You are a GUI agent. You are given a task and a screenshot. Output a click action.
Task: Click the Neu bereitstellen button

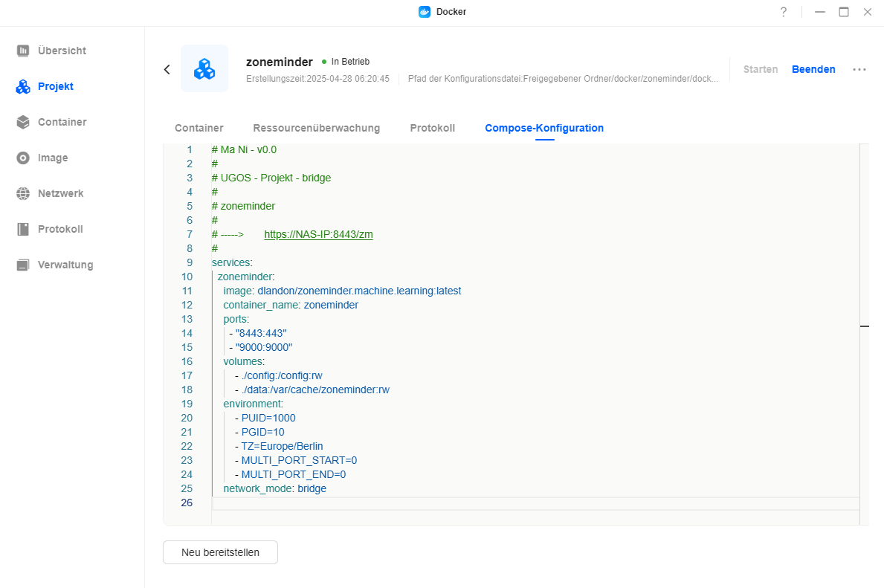pyautogui.click(x=220, y=552)
